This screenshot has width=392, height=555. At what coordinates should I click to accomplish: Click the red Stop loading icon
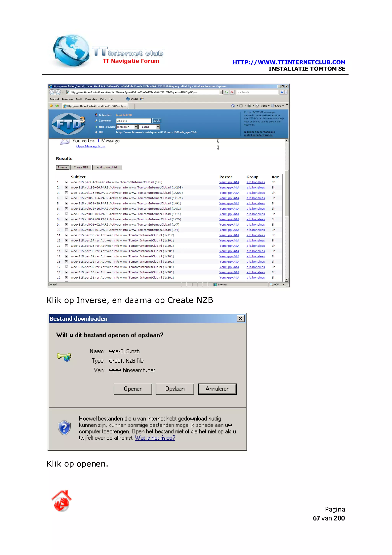232,92
